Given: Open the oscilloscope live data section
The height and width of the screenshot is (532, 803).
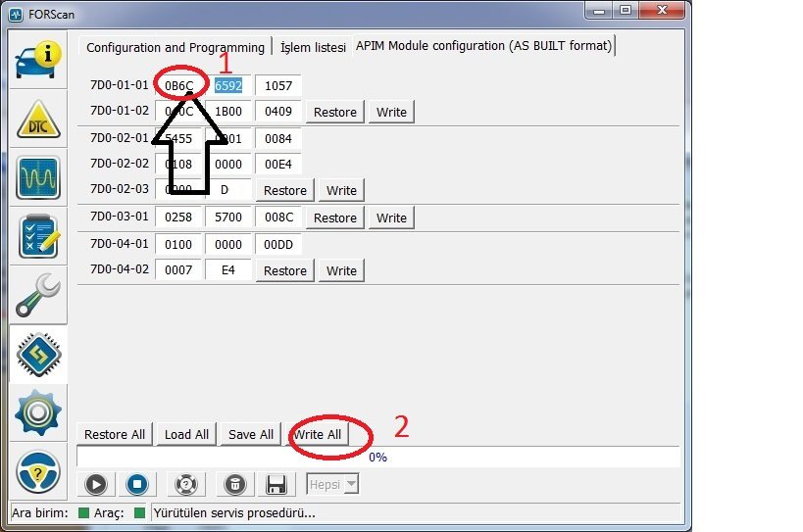Looking at the screenshot, I should (x=38, y=179).
